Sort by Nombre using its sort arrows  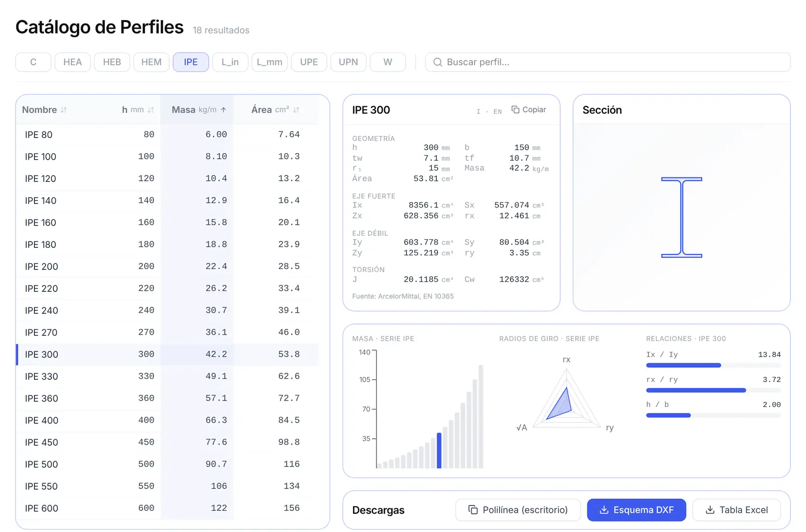click(63, 110)
